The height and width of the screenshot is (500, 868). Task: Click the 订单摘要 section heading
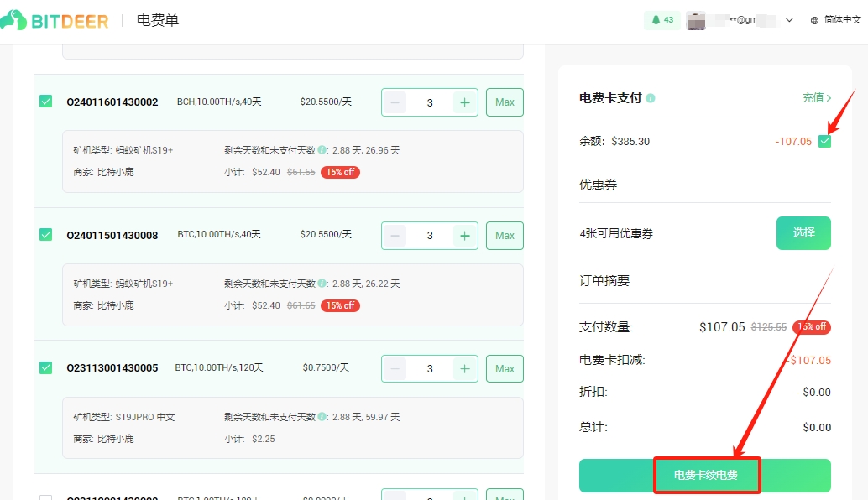[x=604, y=281]
